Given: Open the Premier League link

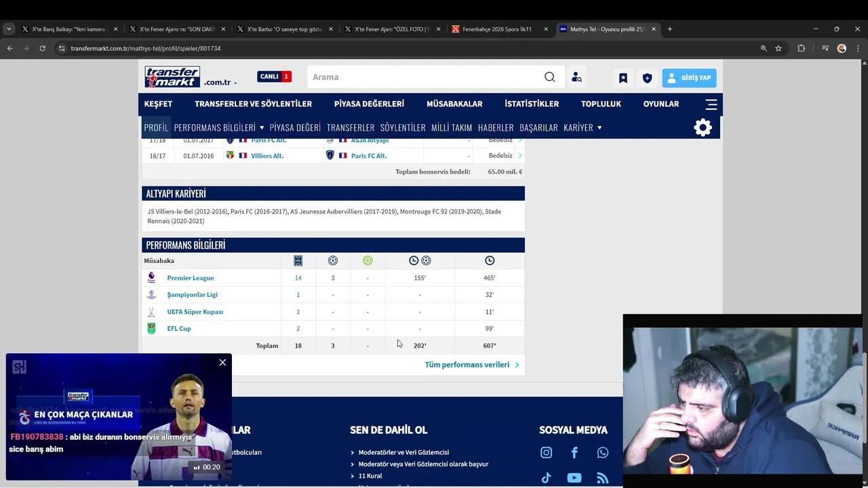Looking at the screenshot, I should tap(191, 278).
